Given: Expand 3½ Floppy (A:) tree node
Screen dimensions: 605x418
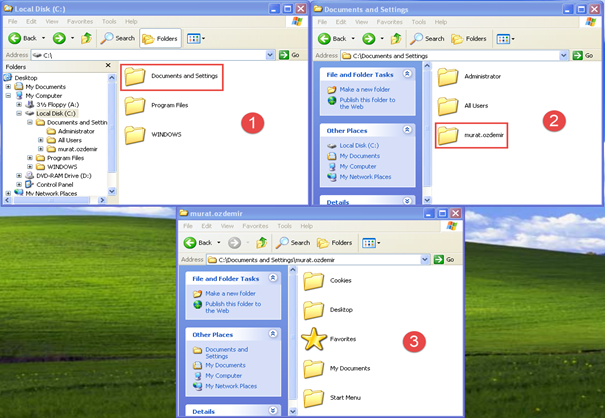Looking at the screenshot, I should (x=19, y=105).
